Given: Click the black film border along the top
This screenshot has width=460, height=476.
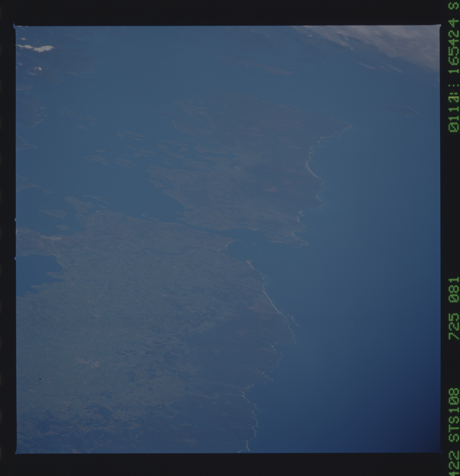Looking at the screenshot, I should pyautogui.click(x=219, y=12).
